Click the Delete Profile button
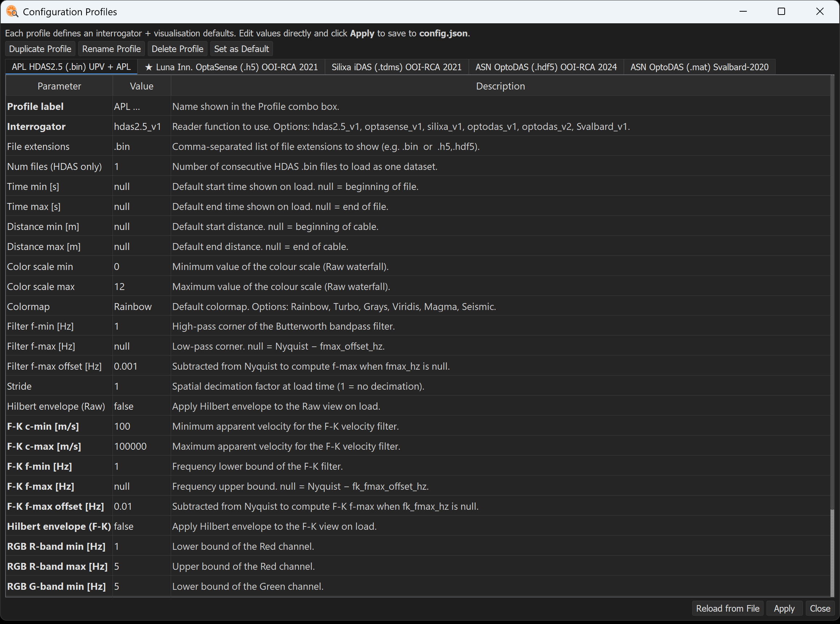This screenshot has width=840, height=624. (x=177, y=49)
